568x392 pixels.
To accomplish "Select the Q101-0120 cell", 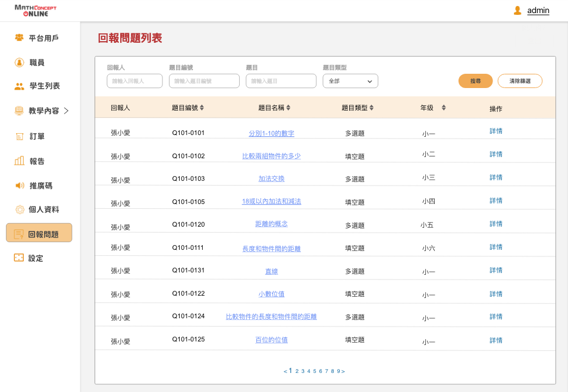I will pos(189,225).
